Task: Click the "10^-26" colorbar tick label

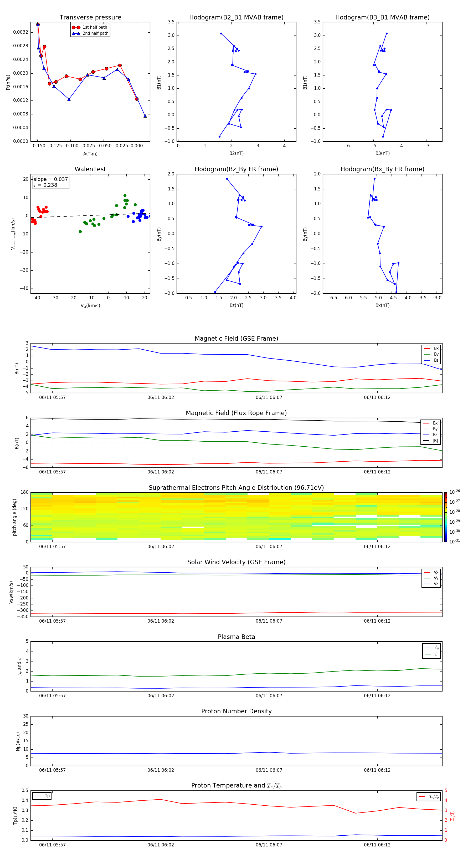Action: point(455,492)
